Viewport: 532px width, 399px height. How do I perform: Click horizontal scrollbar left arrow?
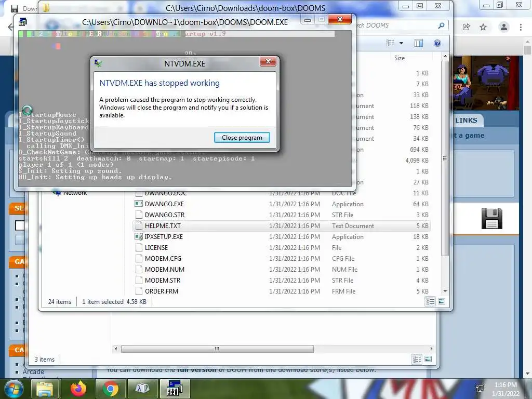(116, 349)
